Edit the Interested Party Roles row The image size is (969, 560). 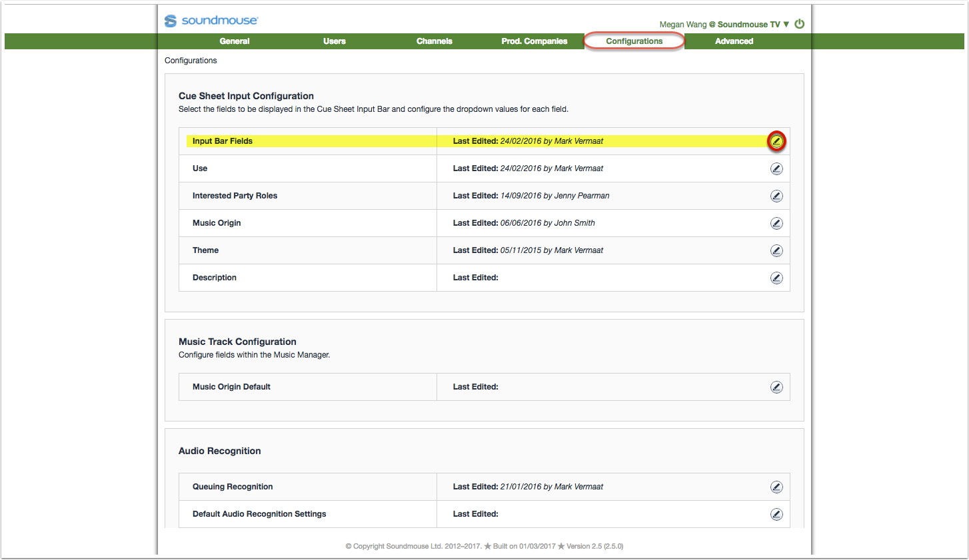(776, 196)
